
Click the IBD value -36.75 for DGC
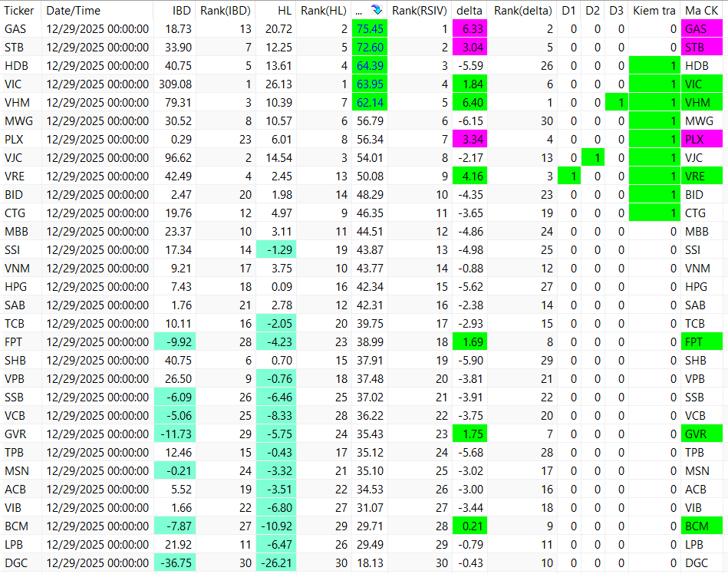click(175, 562)
